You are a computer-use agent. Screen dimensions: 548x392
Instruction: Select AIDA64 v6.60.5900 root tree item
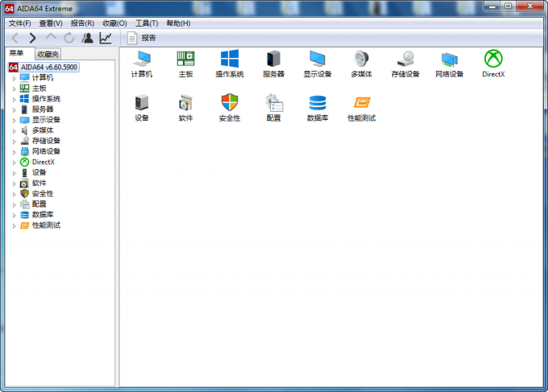[48, 67]
